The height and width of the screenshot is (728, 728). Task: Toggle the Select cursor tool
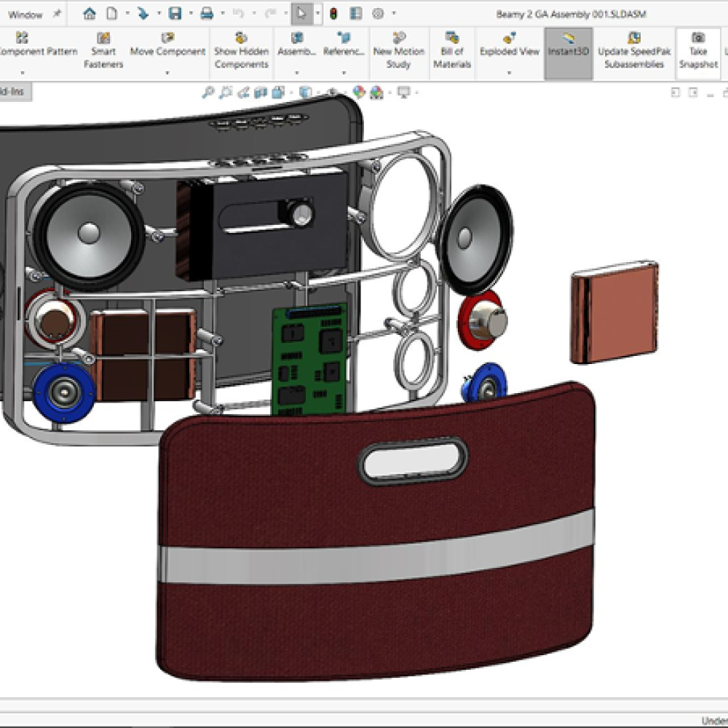[x=301, y=14]
